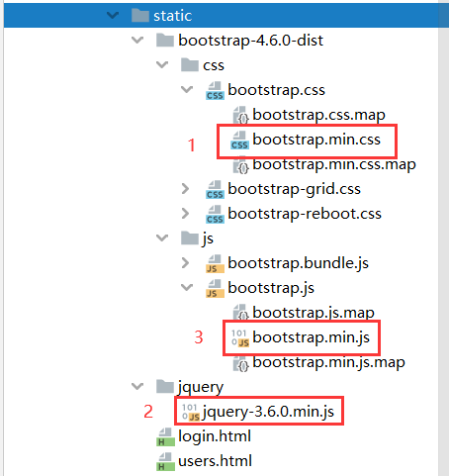
Task: Select users.html file name
Action: 215,461
